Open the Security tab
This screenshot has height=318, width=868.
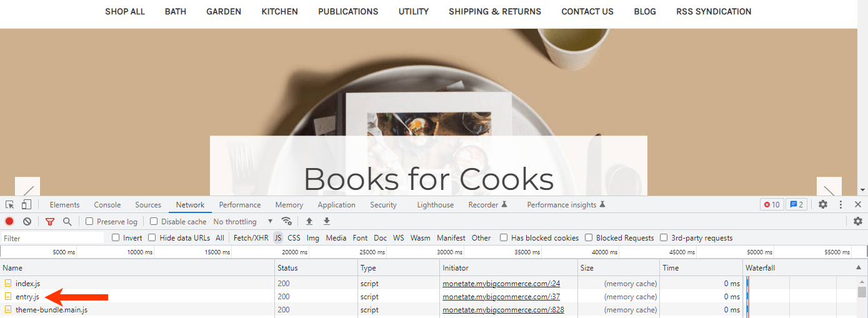coord(383,204)
